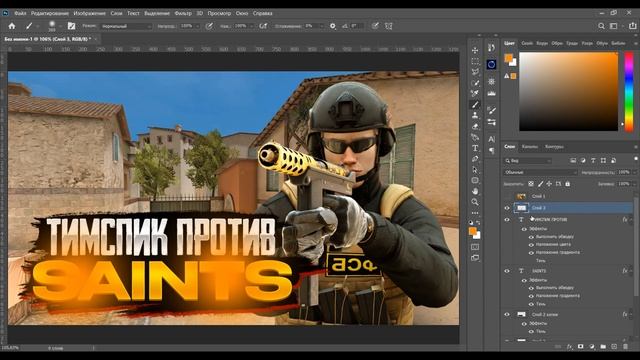The width and height of the screenshot is (640, 360).
Task: Open the Brush Settings panel icon
Action: pos(491,110)
